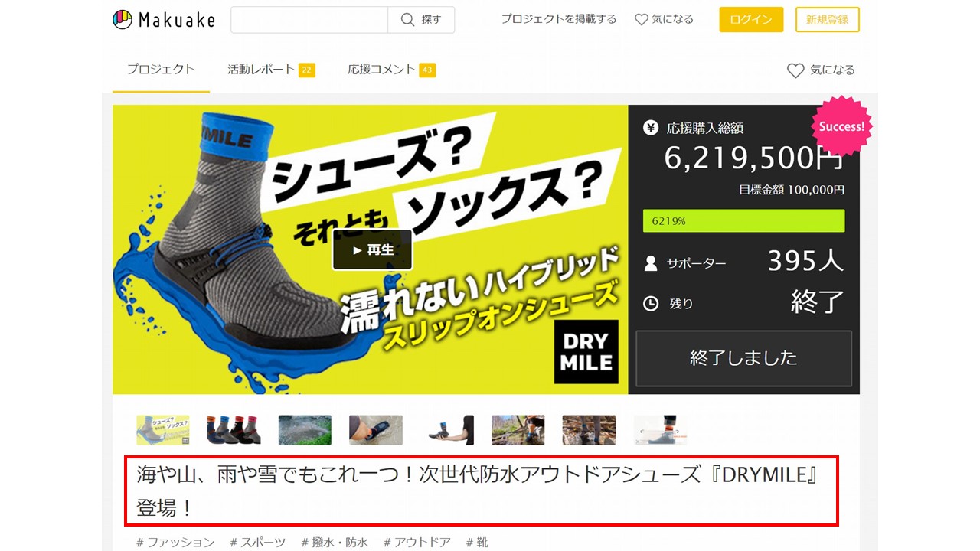Click the 43 badge beside 応援コメント
980x551 pixels.
tap(427, 70)
